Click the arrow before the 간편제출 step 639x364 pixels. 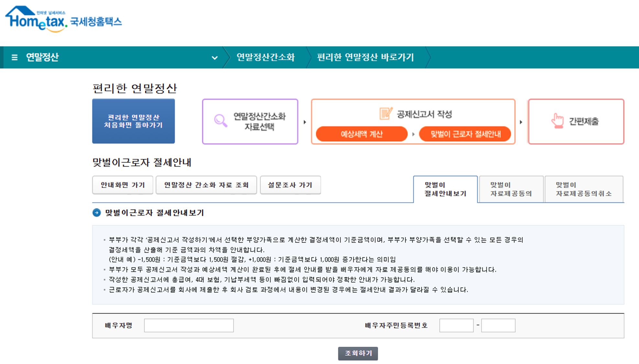tap(521, 122)
